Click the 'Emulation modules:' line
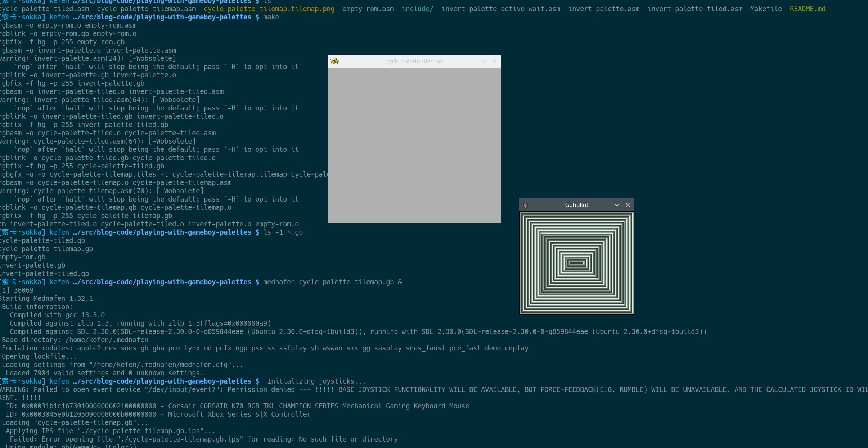The height and width of the screenshot is (448, 868). tap(265, 348)
